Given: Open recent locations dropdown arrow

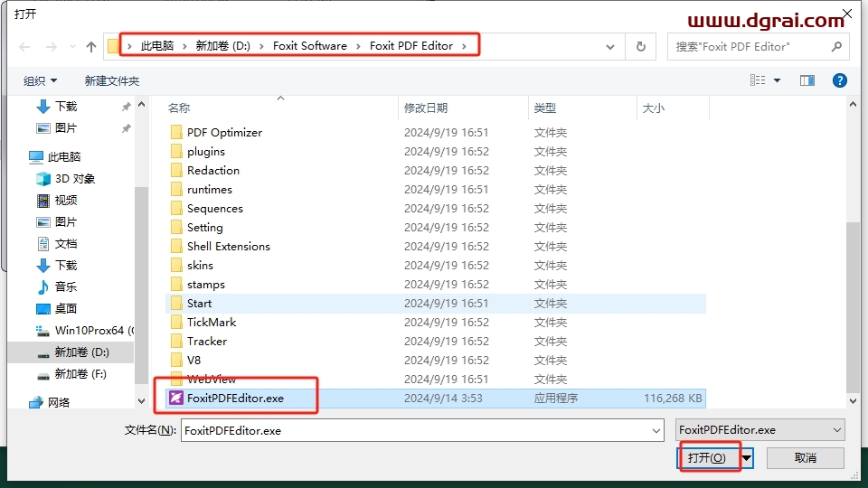Looking at the screenshot, I should 72,47.
